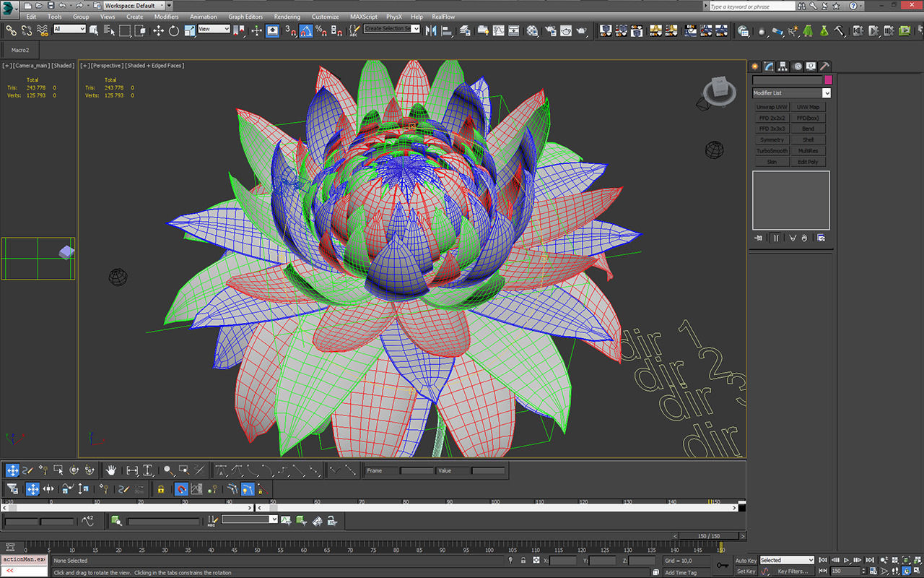This screenshot has width=924, height=578.
Task: Toggle the Angle Snap icon
Action: 306,31
